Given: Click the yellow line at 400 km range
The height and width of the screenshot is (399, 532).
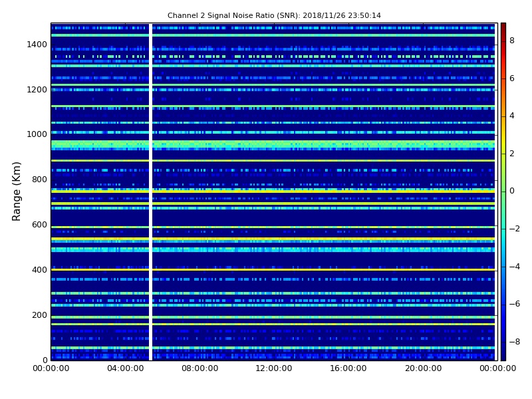Looking at the screenshot, I should tap(273, 270).
